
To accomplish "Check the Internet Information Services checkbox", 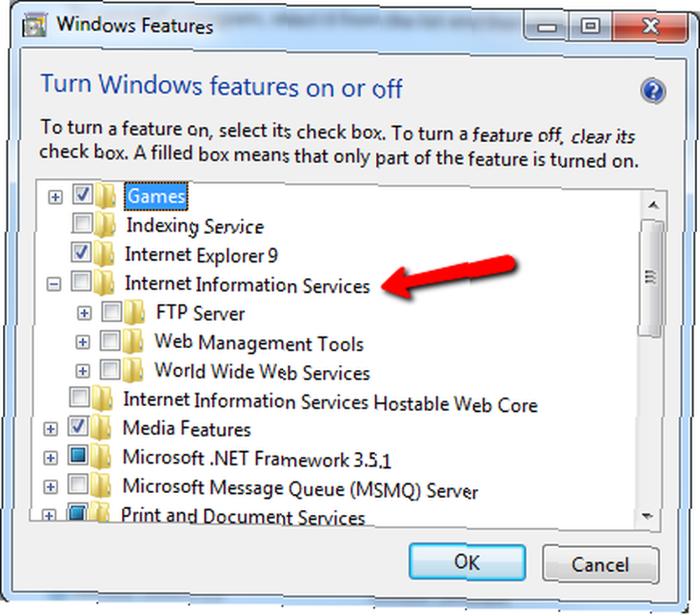I will [80, 282].
